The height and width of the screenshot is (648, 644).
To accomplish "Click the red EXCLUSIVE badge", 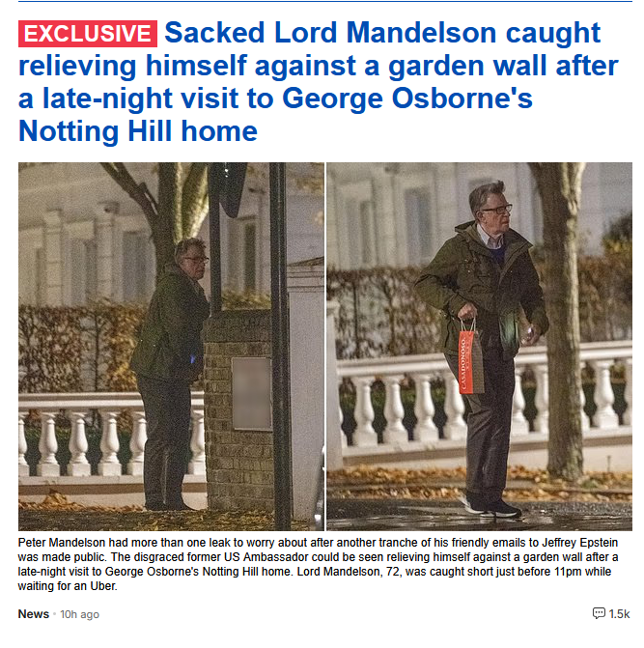I will point(88,34).
